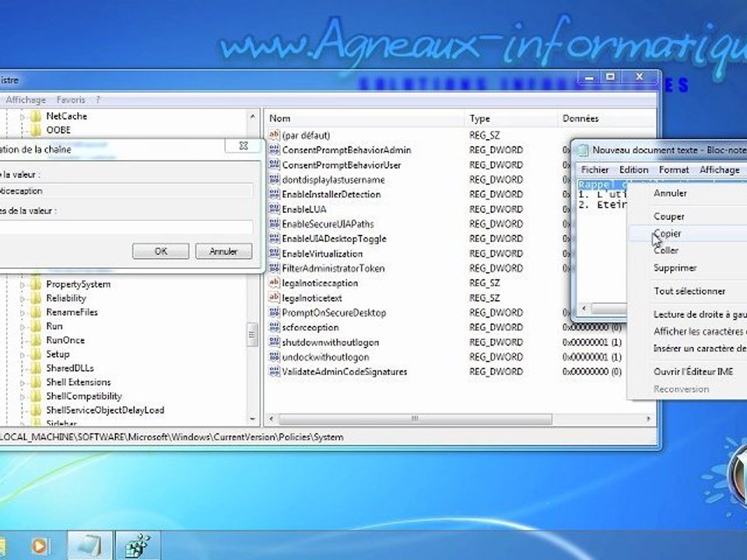Expand the Setup tree node
Viewport: 747px width, 560px height.
(x=22, y=355)
